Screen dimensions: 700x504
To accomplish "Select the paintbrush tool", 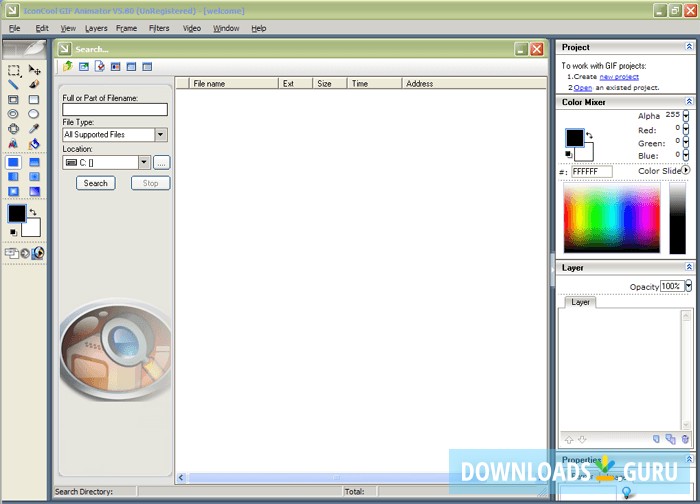I will 34,84.
